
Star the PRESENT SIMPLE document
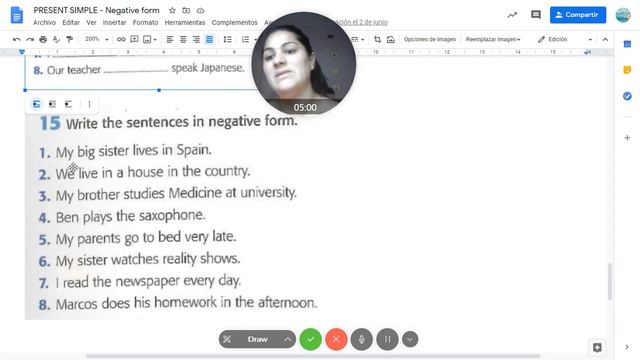172,10
